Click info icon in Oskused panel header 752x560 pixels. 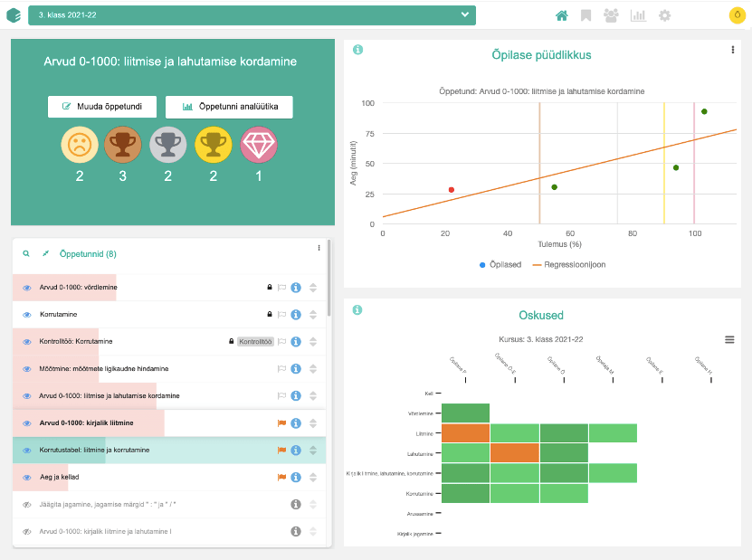(357, 309)
